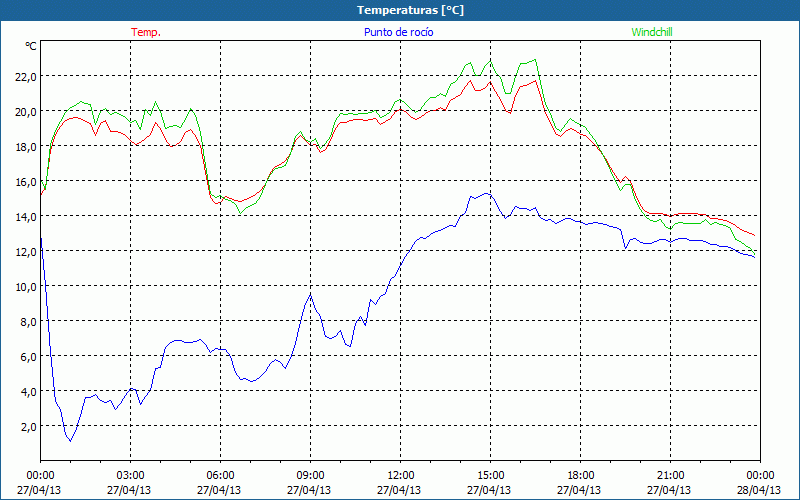
Task: Click the Temperaturas [°C] chart title
Action: point(410,10)
